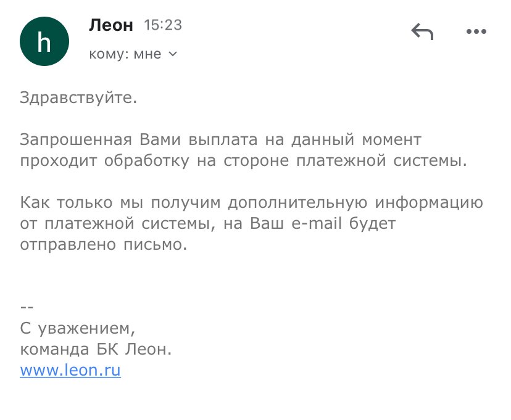The image size is (511, 420).
Task: Click the "команда БК Леон." signature line
Action: pyautogui.click(x=96, y=350)
